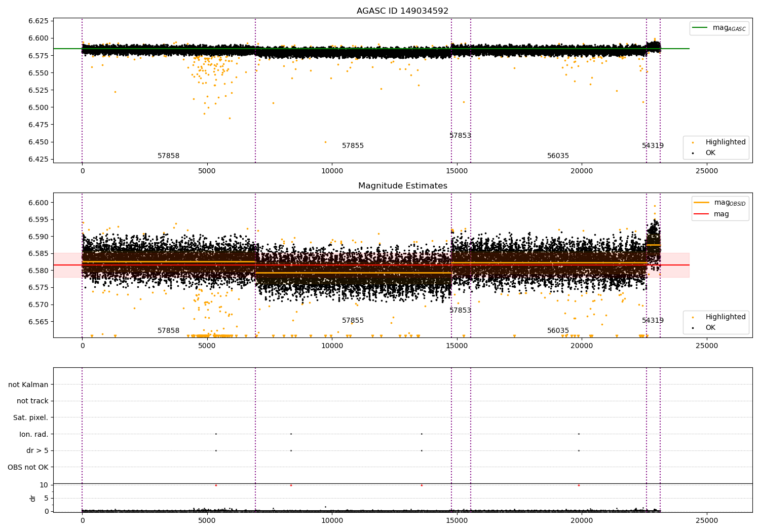Click x-axis tick 20000 in Magnitude Estimates plot

[x=582, y=346]
